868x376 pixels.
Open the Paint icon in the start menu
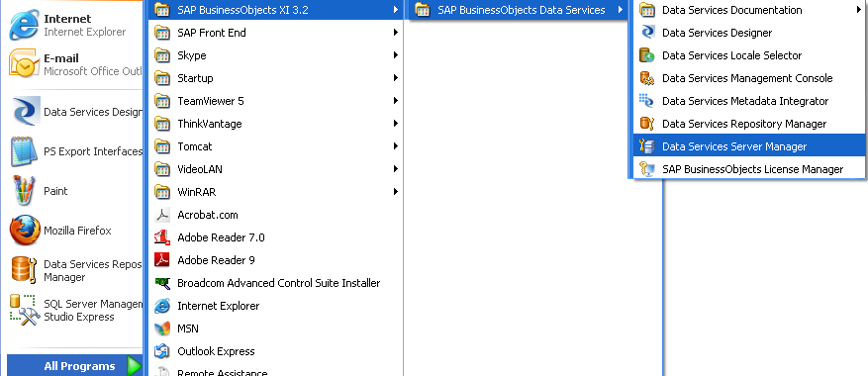tap(25, 191)
